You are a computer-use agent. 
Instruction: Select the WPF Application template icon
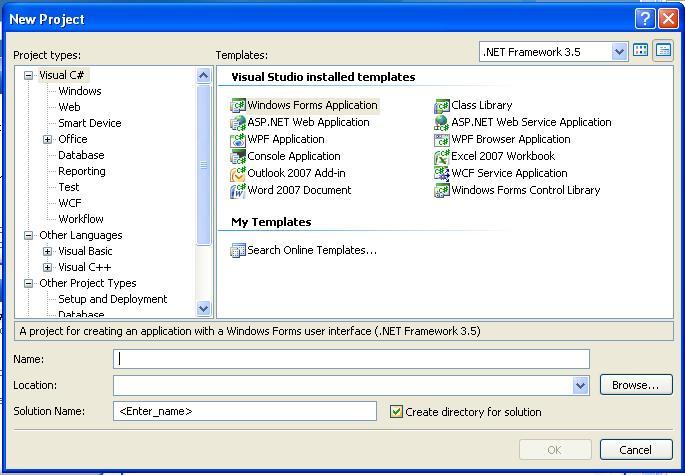238,139
